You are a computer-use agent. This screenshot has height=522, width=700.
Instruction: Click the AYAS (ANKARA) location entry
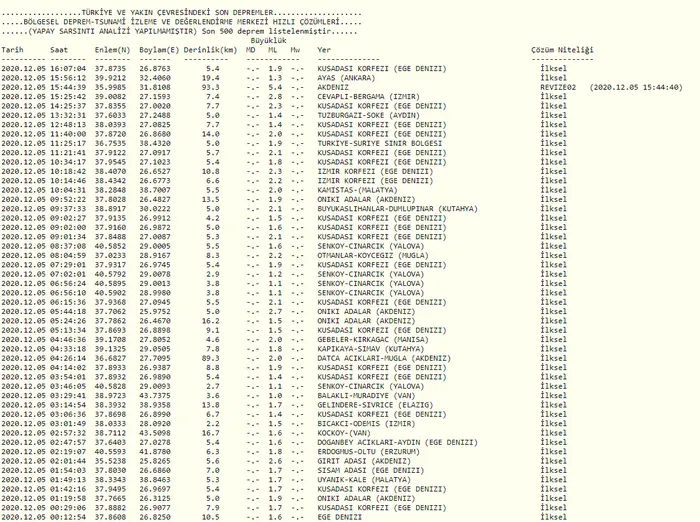point(348,77)
